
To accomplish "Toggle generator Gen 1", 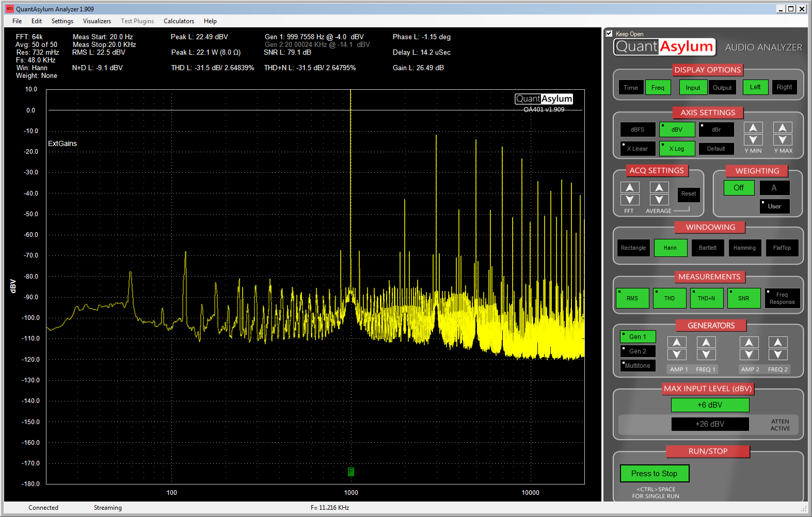I will click(x=638, y=337).
